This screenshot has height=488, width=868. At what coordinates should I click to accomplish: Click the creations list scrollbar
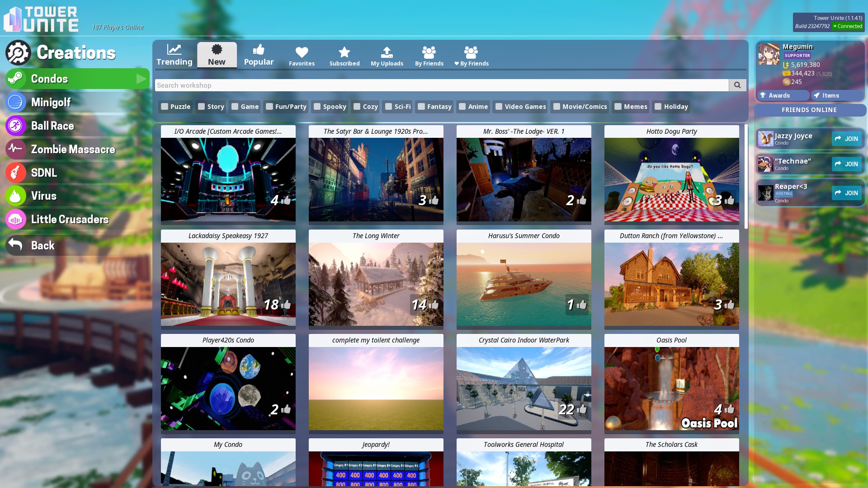pyautogui.click(x=746, y=177)
